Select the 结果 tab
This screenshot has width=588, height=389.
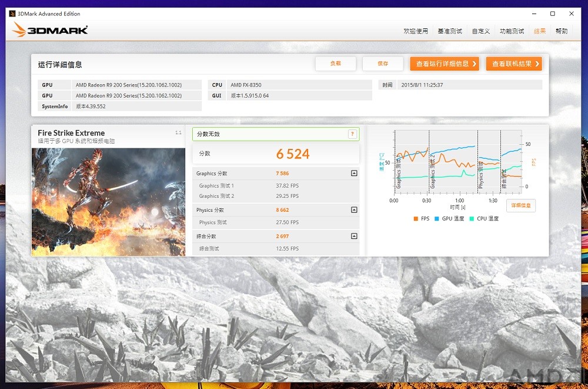click(x=540, y=31)
